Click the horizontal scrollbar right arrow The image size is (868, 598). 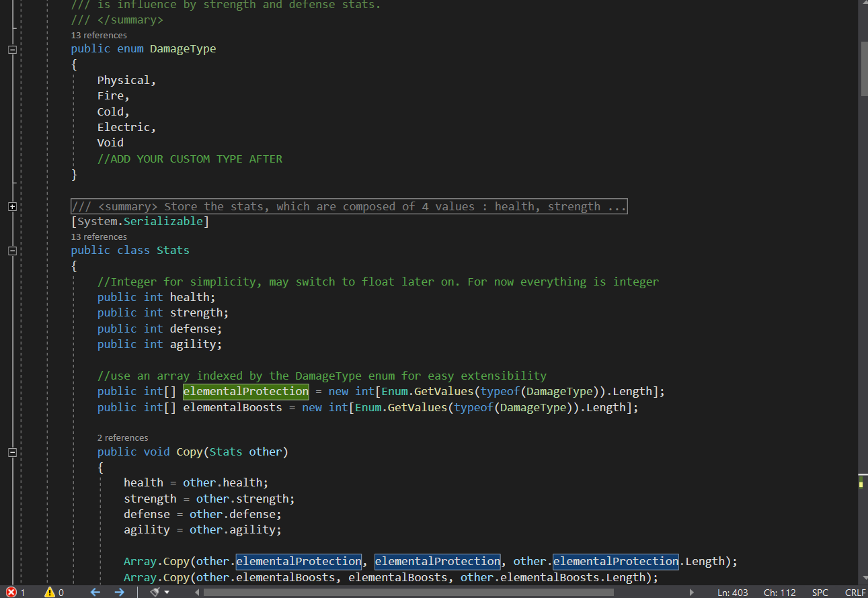coord(692,592)
